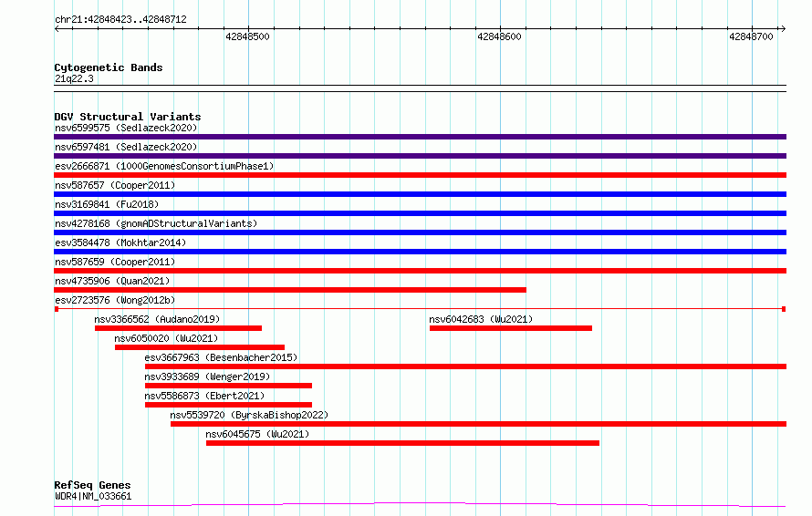Image resolution: width=812 pixels, height=516 pixels.
Task: Click the blue bar for nsv587657
Action: (x=420, y=194)
